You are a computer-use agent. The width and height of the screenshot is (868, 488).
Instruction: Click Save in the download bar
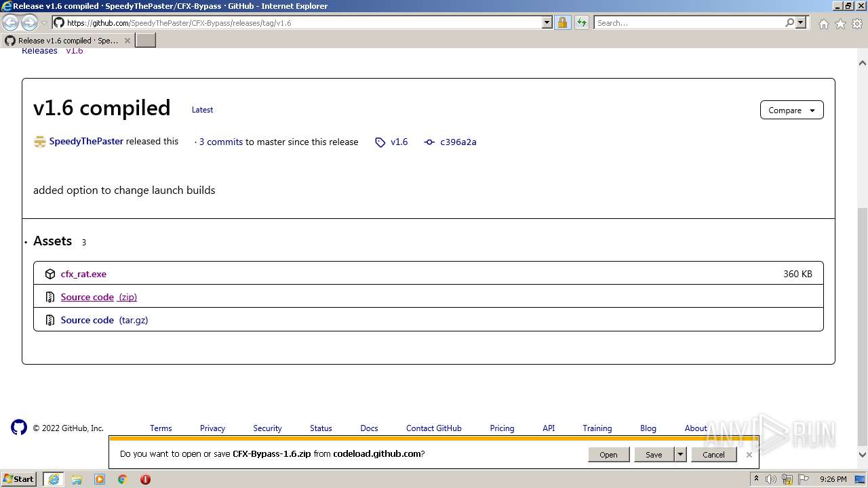click(654, 455)
